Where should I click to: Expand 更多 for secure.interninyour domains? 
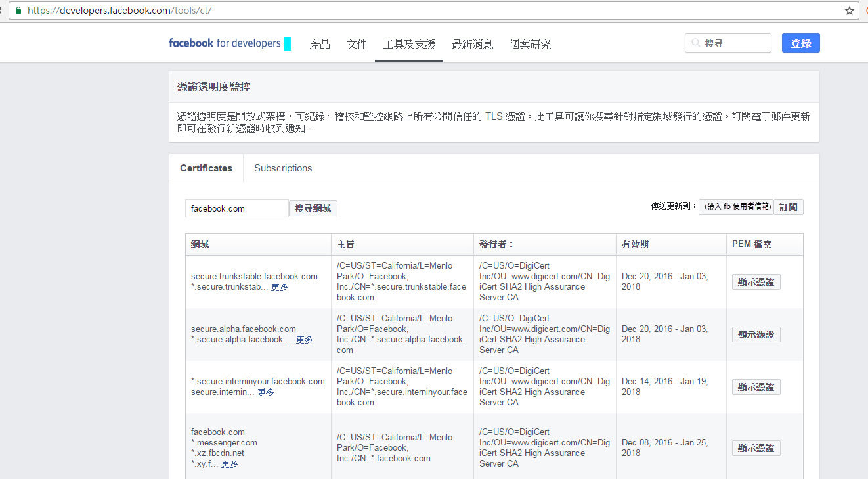(x=265, y=392)
